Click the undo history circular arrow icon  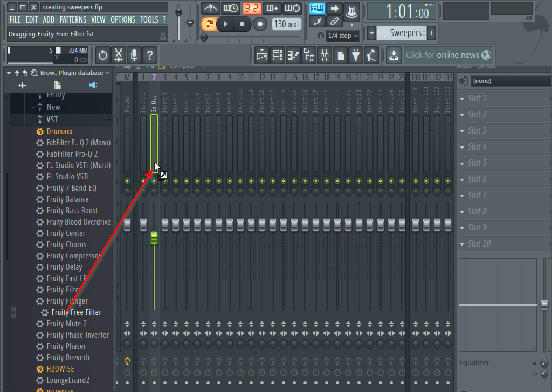click(x=103, y=55)
